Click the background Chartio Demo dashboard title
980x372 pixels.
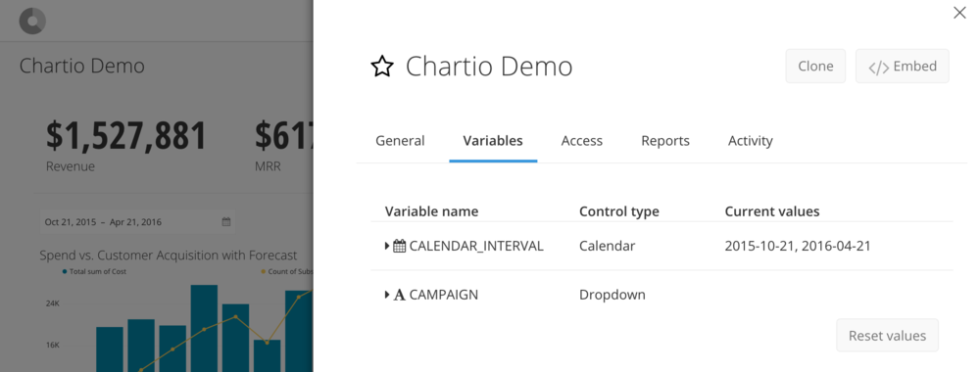pos(82,66)
